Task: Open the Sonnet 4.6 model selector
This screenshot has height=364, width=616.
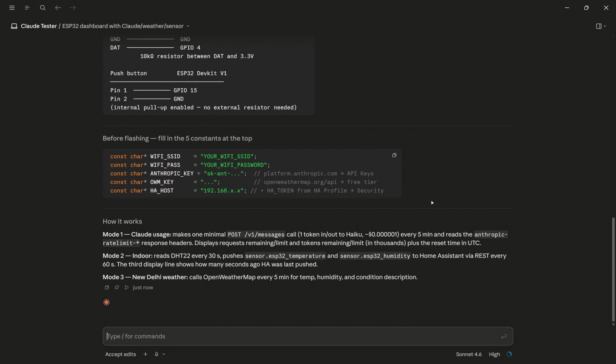Action: [469, 354]
